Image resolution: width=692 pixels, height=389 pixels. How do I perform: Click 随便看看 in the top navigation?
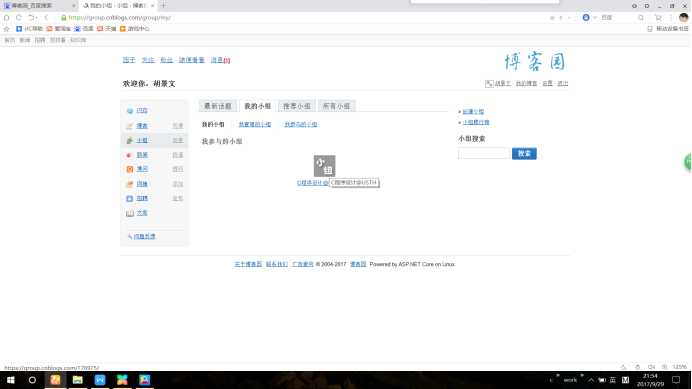pos(192,60)
